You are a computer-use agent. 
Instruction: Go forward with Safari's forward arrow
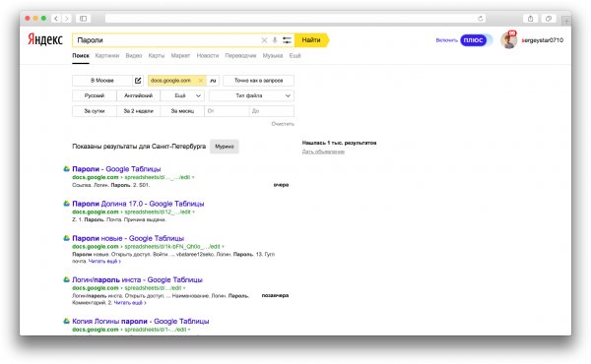point(67,18)
